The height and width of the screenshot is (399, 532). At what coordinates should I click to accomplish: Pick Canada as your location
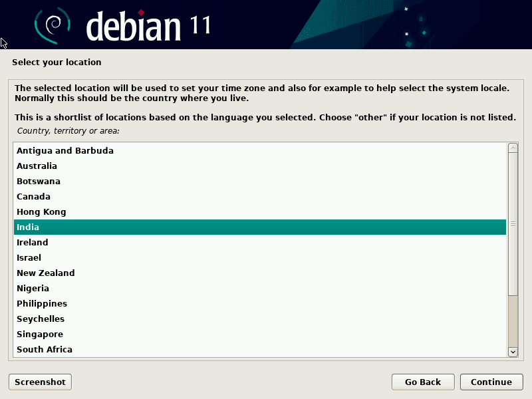(x=33, y=197)
